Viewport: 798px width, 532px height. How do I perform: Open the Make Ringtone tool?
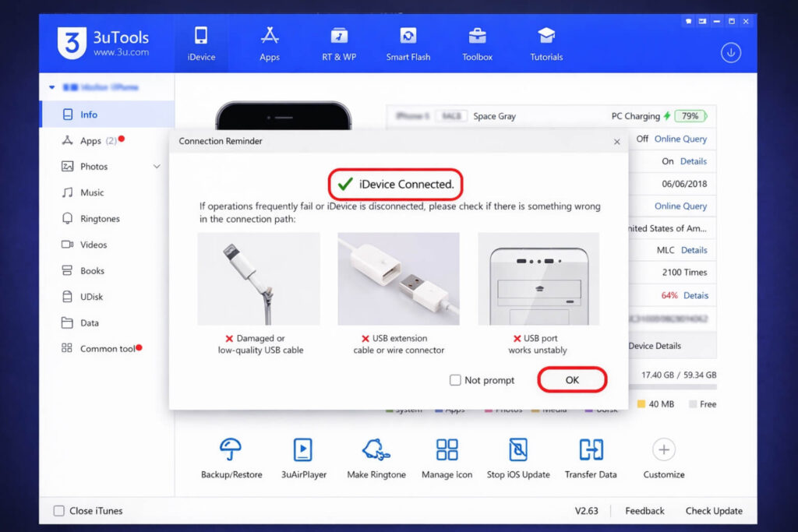(376, 456)
